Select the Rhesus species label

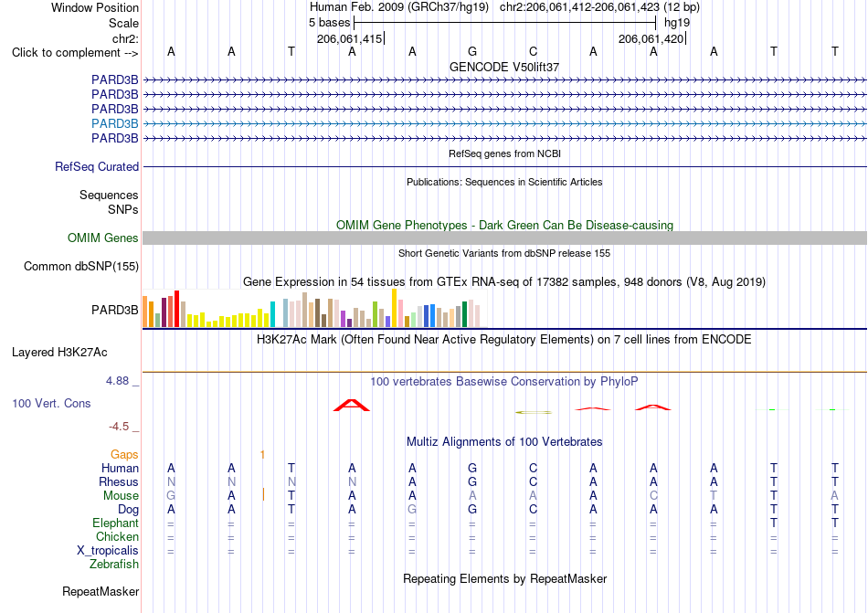[119, 481]
